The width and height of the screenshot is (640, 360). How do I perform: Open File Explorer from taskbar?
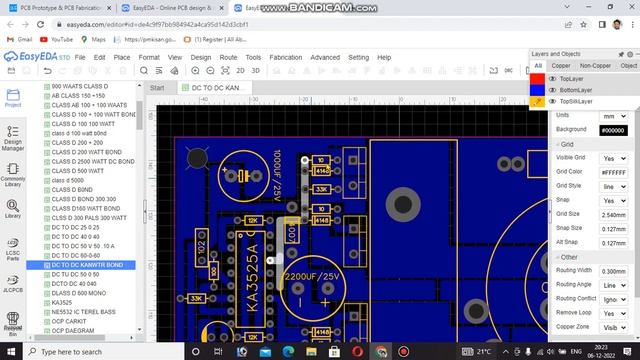pos(311,351)
